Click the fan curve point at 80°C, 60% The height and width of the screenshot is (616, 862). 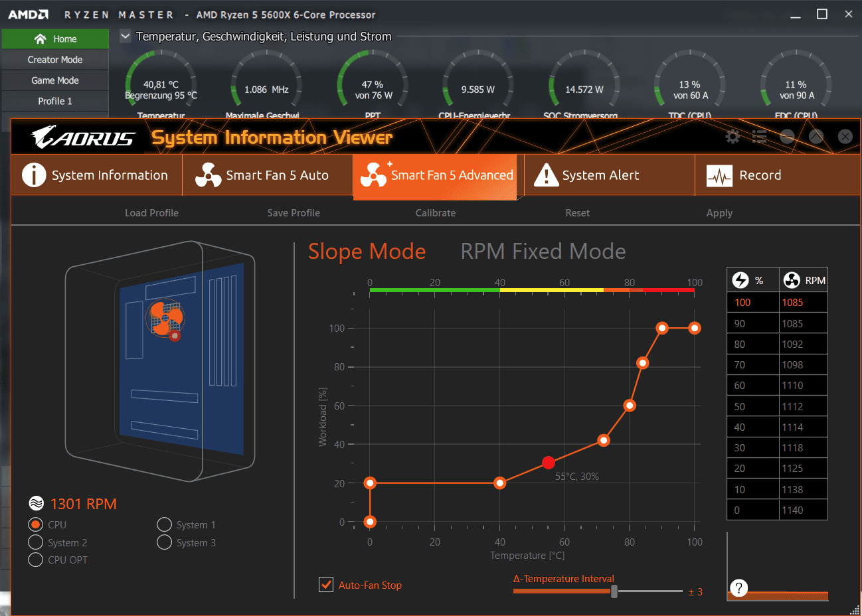point(630,406)
